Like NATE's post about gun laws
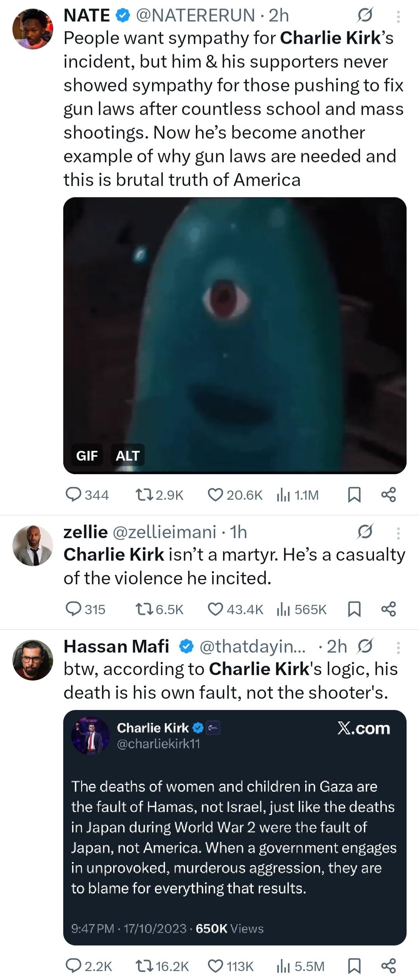This screenshot has height=980, width=419. pyautogui.click(x=215, y=495)
